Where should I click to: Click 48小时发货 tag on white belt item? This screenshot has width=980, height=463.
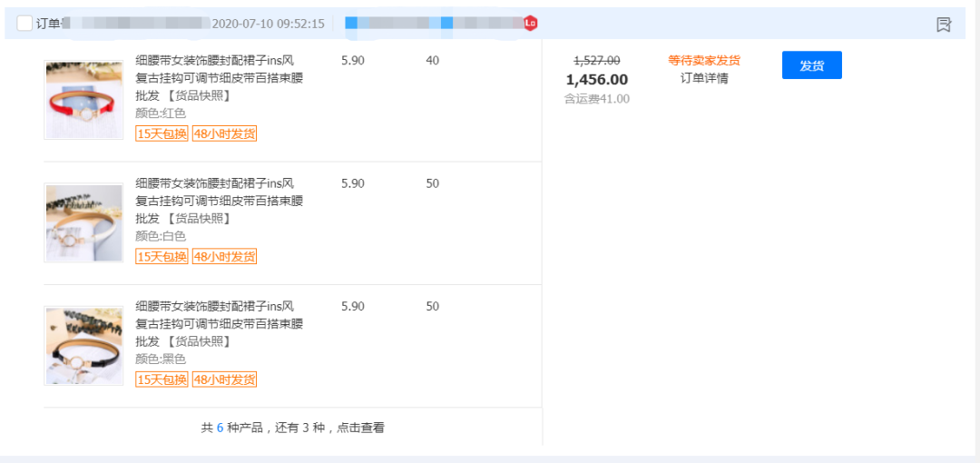pyautogui.click(x=224, y=257)
